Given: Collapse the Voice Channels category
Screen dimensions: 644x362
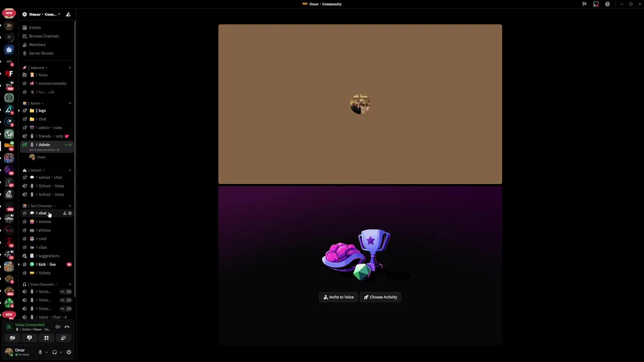Looking at the screenshot, I should [41, 285].
